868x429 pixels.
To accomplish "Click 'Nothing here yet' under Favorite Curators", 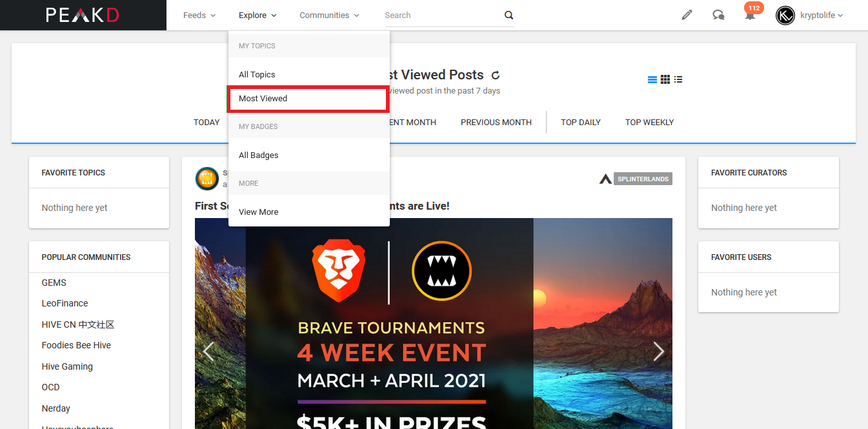I will click(744, 208).
